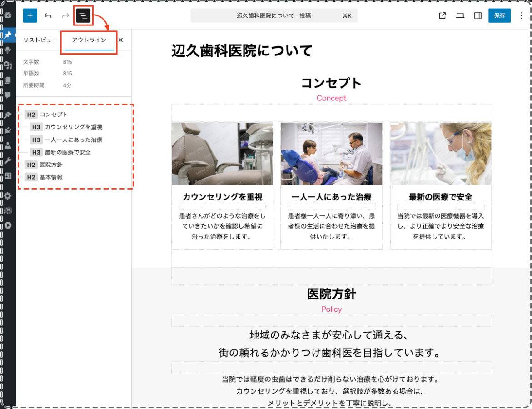Open the three-dot options menu
This screenshot has width=532, height=409.
(x=521, y=15)
